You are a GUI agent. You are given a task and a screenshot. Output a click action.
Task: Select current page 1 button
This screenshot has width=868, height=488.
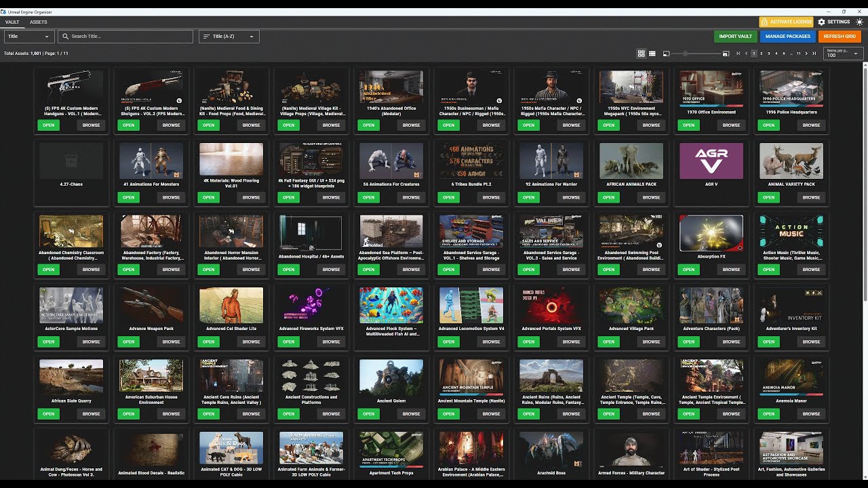753,54
